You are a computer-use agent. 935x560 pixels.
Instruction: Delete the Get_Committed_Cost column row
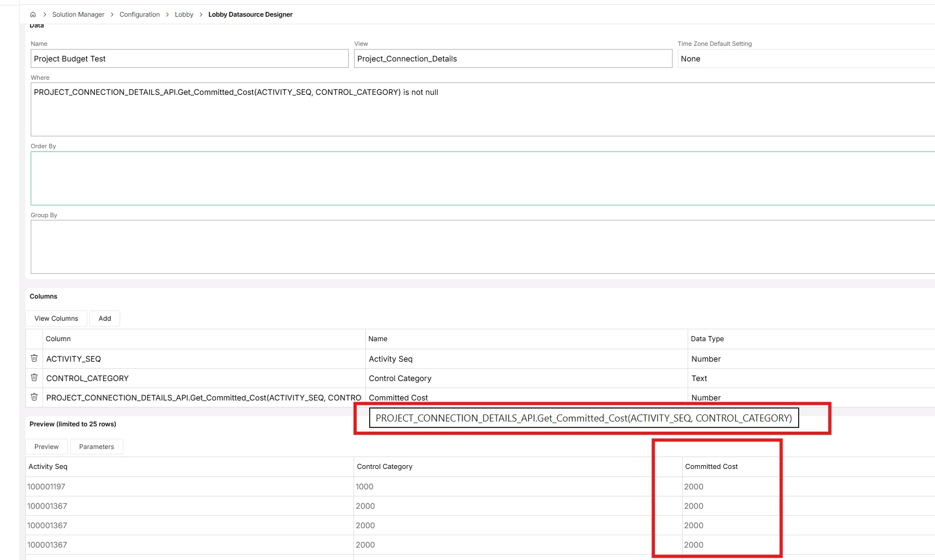pyautogui.click(x=34, y=397)
